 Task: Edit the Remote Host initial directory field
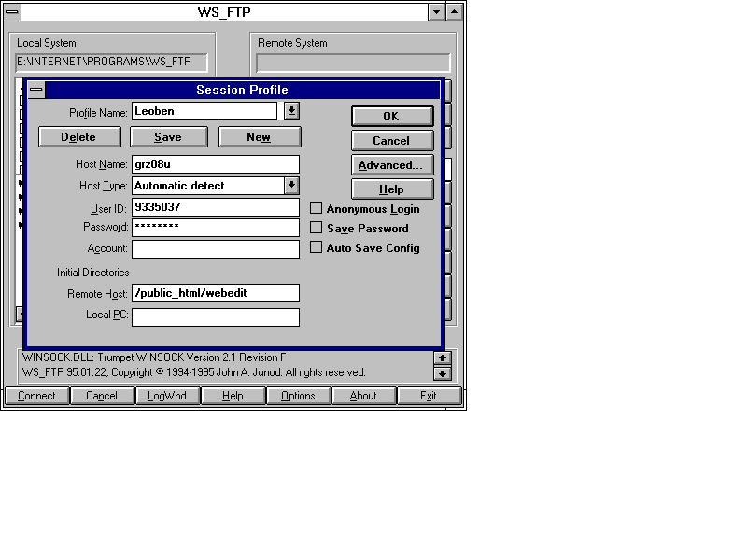click(216, 293)
